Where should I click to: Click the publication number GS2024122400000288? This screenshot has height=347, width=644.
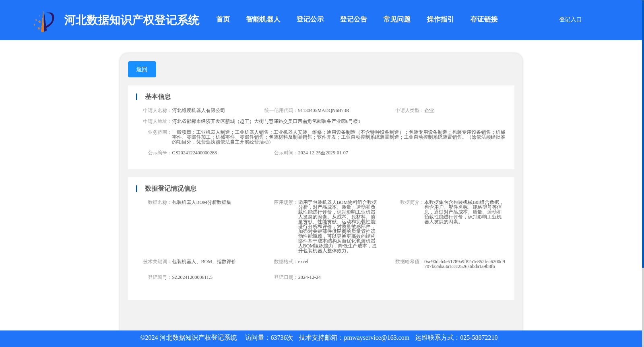(x=194, y=153)
